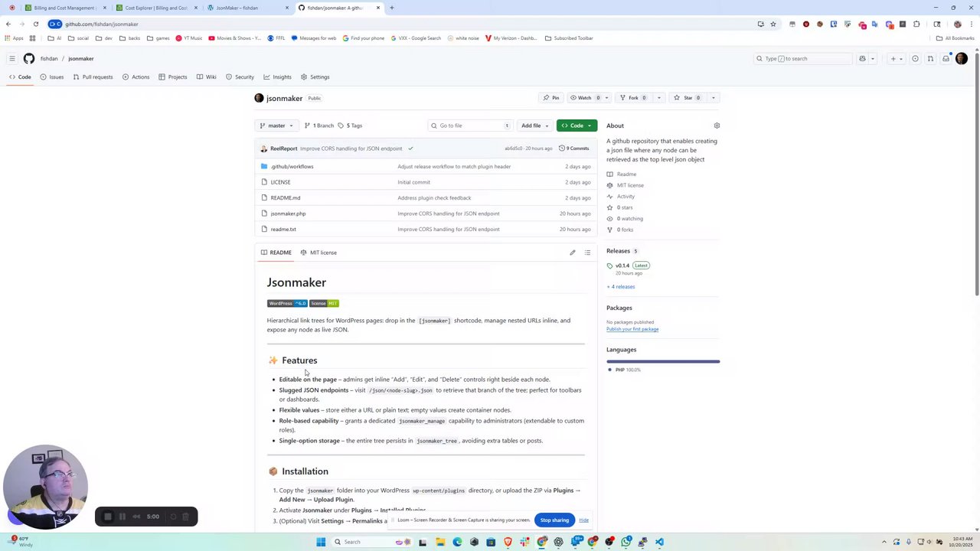Open the repository Settings tab
The height and width of the screenshot is (551, 980).
pyautogui.click(x=315, y=77)
